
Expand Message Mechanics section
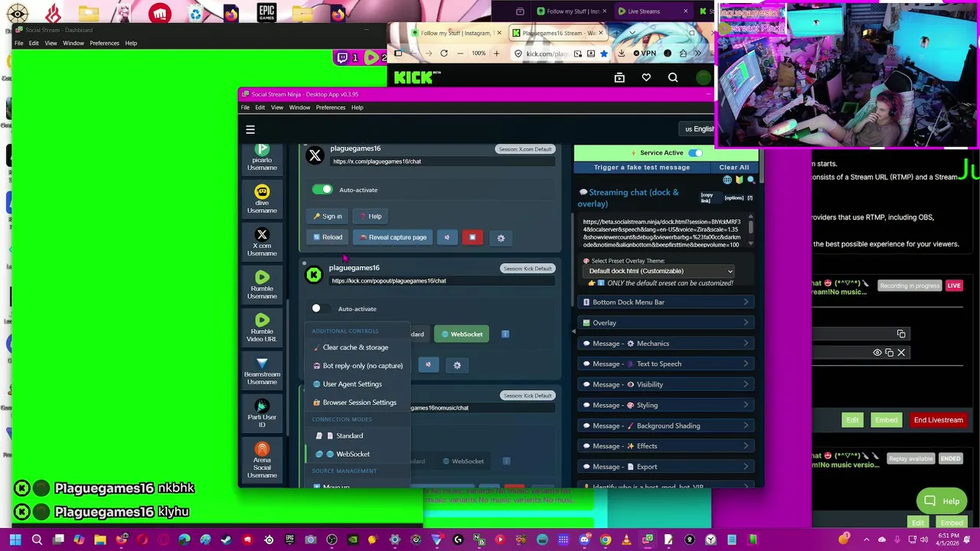(665, 344)
